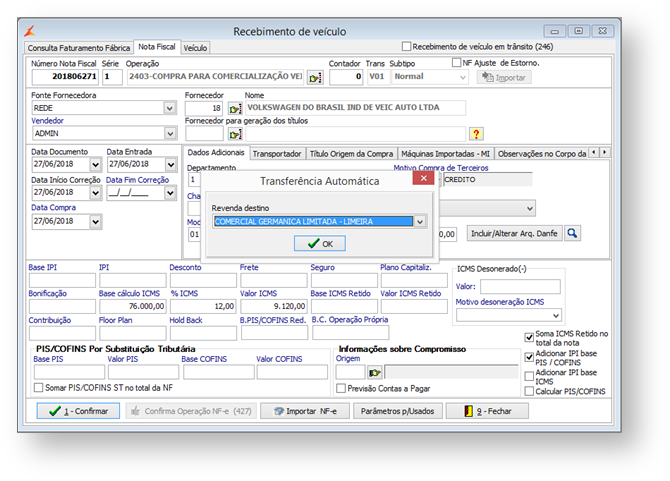Click the Hold Back input field
This screenshot has height=481, width=670.
pyautogui.click(x=203, y=333)
